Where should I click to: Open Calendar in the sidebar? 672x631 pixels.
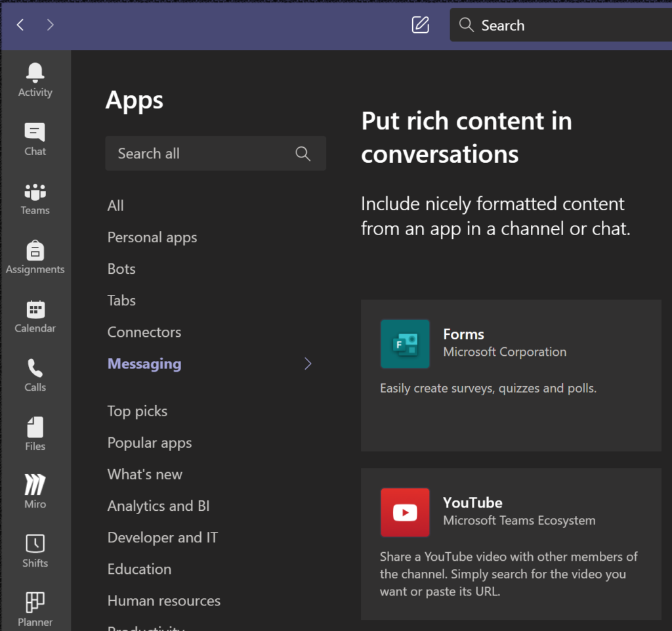(x=35, y=316)
